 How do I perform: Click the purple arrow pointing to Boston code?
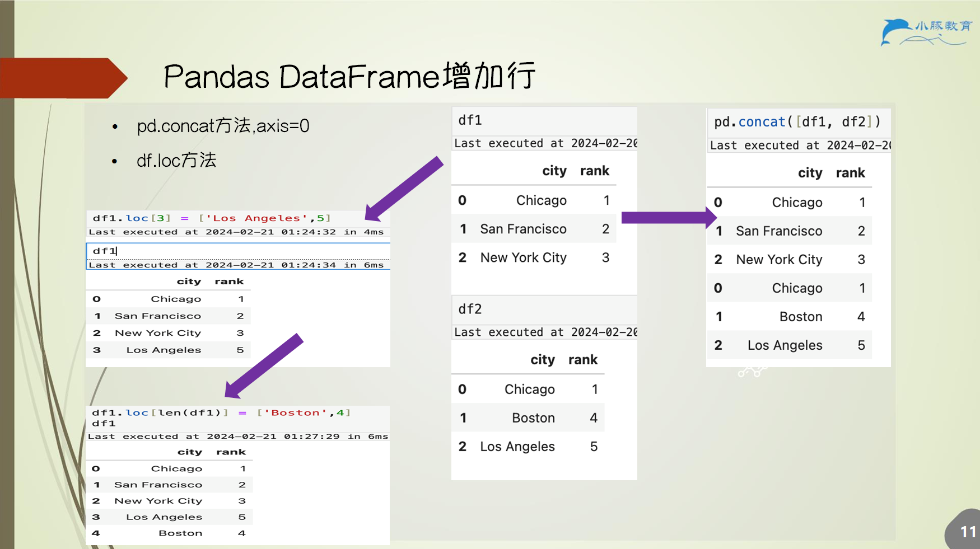pos(264,366)
